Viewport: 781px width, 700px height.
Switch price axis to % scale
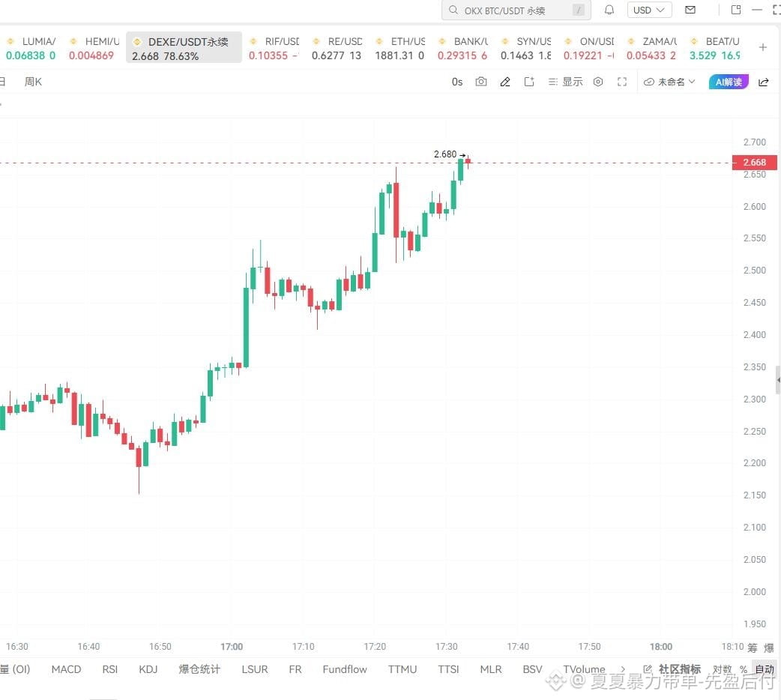744,669
